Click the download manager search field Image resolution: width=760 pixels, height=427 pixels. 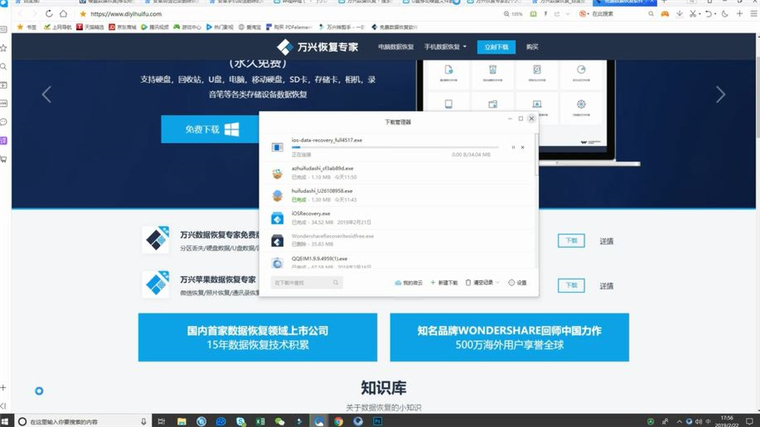pyautogui.click(x=306, y=283)
